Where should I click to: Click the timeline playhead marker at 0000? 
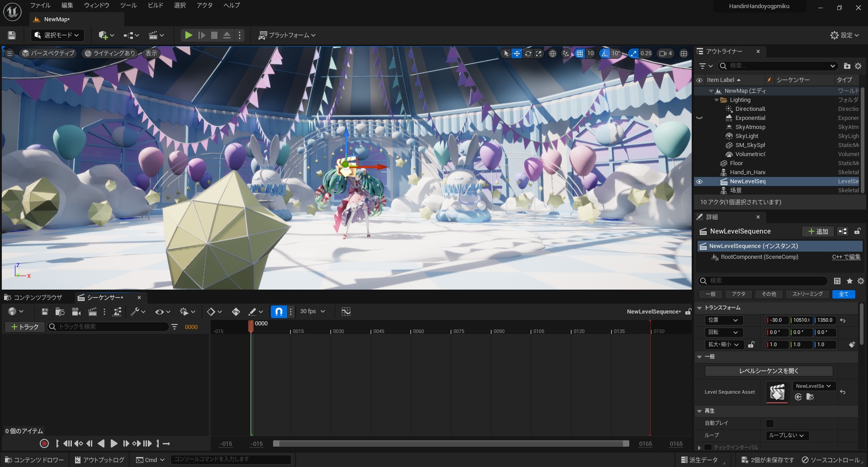(251, 326)
